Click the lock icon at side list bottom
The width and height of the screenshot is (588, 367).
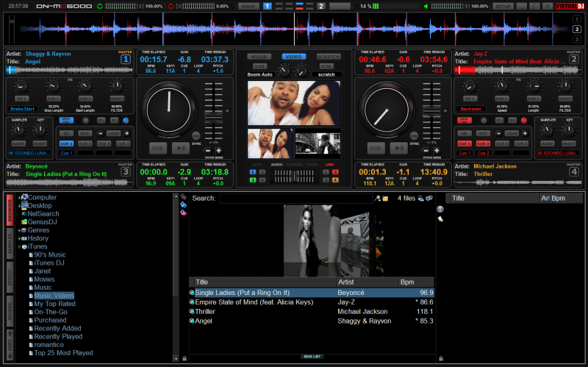pos(440,358)
